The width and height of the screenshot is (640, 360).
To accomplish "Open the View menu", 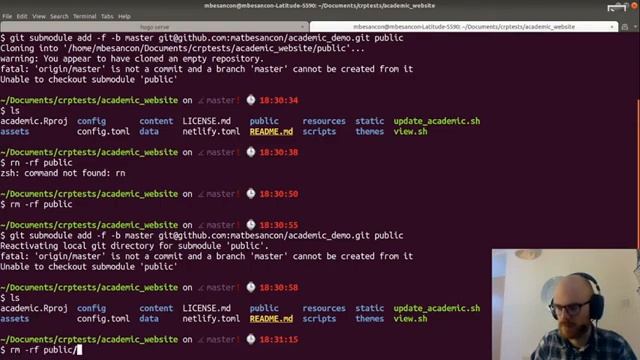I will point(39,16).
